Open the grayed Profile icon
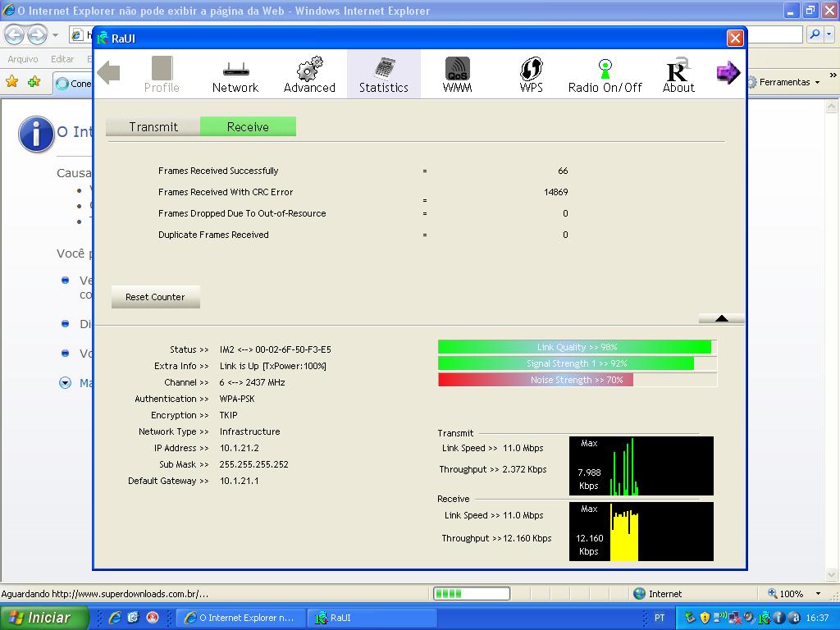 pyautogui.click(x=162, y=74)
